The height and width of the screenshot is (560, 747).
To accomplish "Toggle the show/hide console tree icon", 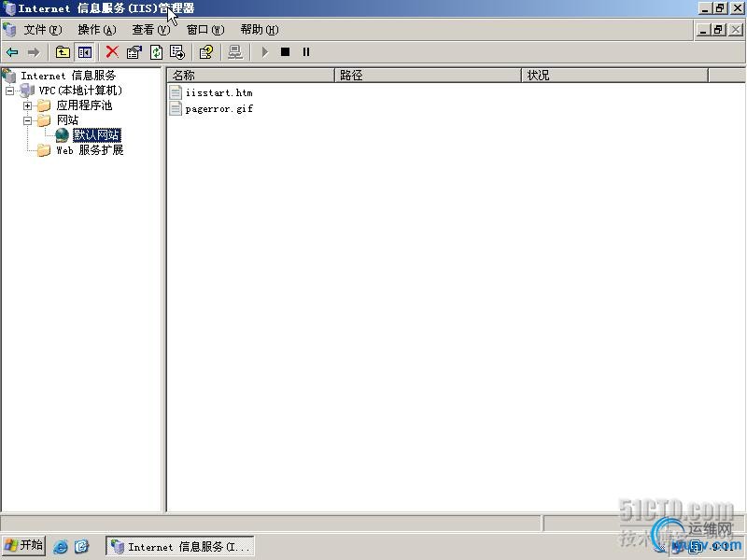I will [85, 52].
